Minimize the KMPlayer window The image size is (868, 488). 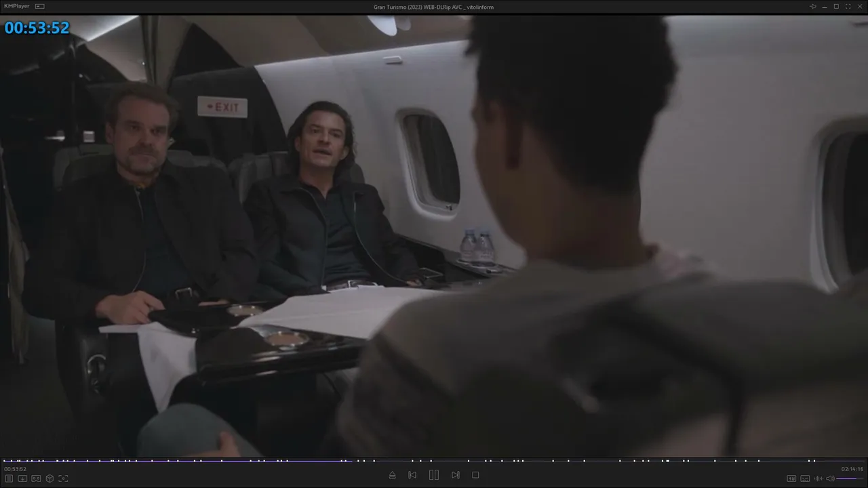coord(825,7)
